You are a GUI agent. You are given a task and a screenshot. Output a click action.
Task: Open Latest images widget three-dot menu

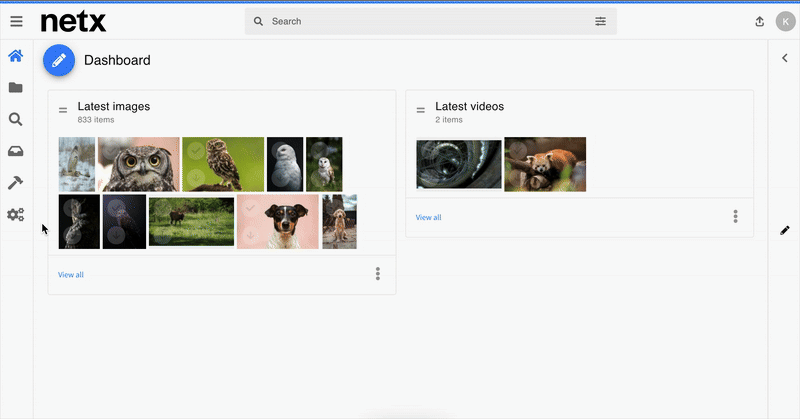(x=378, y=274)
